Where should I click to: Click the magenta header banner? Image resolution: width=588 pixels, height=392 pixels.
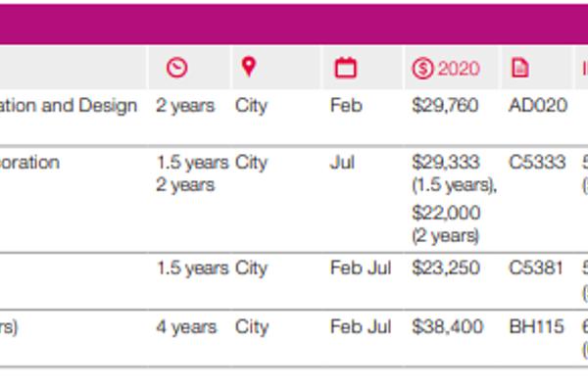coord(294,24)
